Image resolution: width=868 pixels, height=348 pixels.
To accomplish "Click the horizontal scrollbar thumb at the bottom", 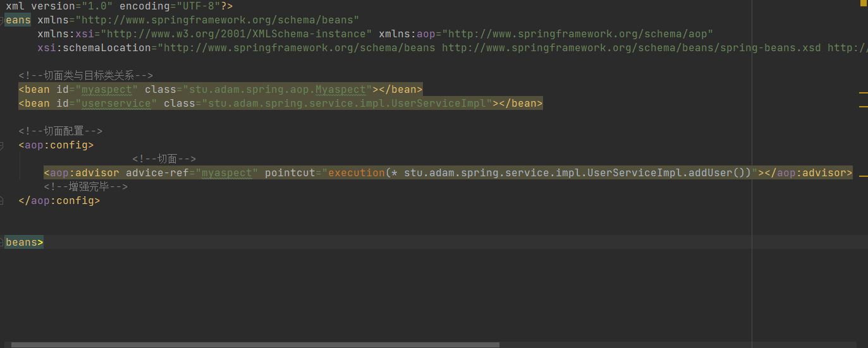I will click(x=255, y=345).
